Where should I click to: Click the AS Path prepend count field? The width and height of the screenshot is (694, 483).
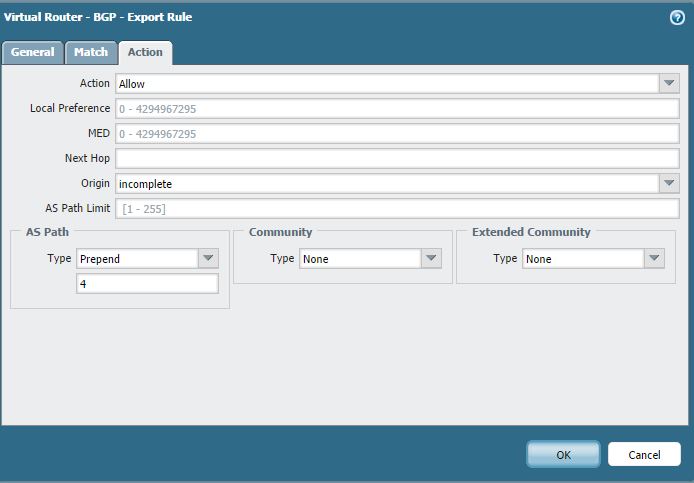(x=147, y=284)
